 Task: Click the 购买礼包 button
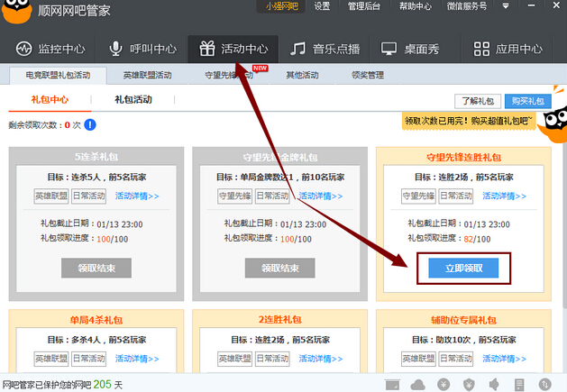tap(528, 101)
